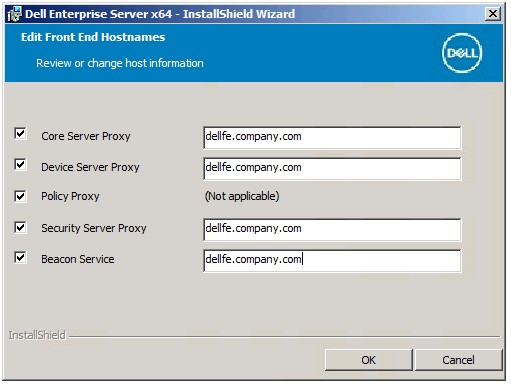Click the Device Server Proxy label
This screenshot has height=386, width=511.
(90, 167)
